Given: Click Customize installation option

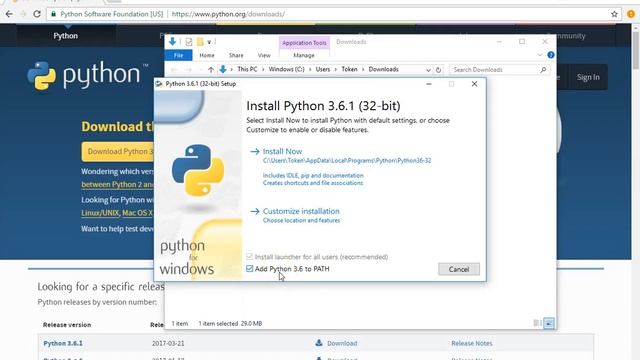Looking at the screenshot, I should 301,211.
